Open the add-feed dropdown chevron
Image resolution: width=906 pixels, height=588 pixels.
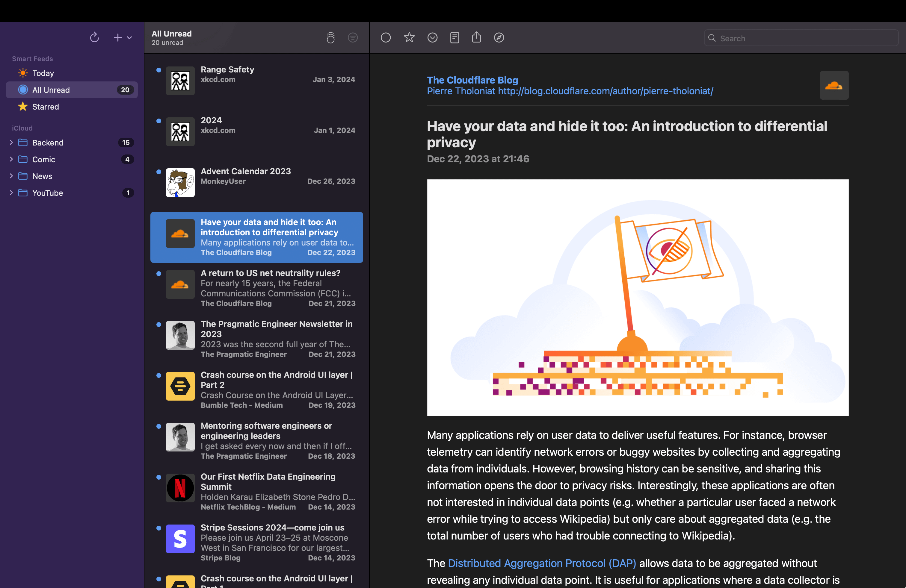[x=129, y=38]
